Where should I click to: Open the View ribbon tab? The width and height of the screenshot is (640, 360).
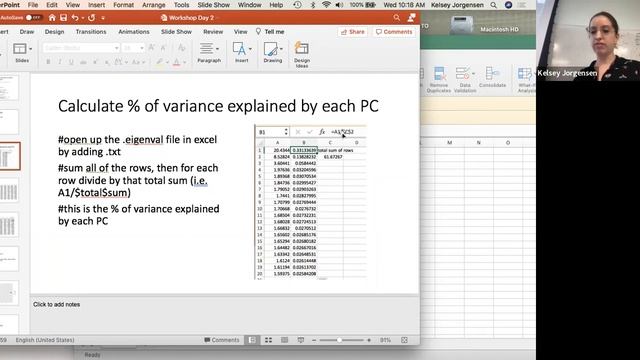240,31
